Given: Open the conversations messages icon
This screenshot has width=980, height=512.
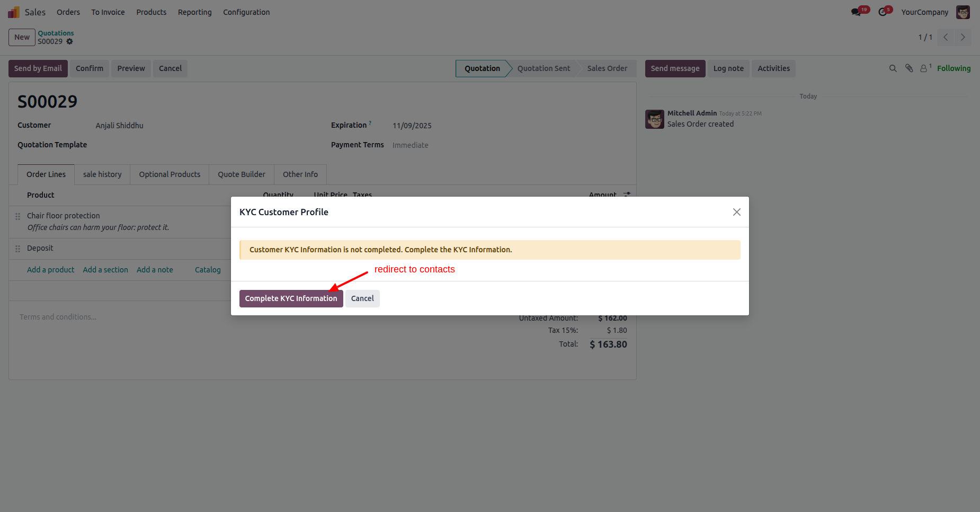Looking at the screenshot, I should click(856, 12).
